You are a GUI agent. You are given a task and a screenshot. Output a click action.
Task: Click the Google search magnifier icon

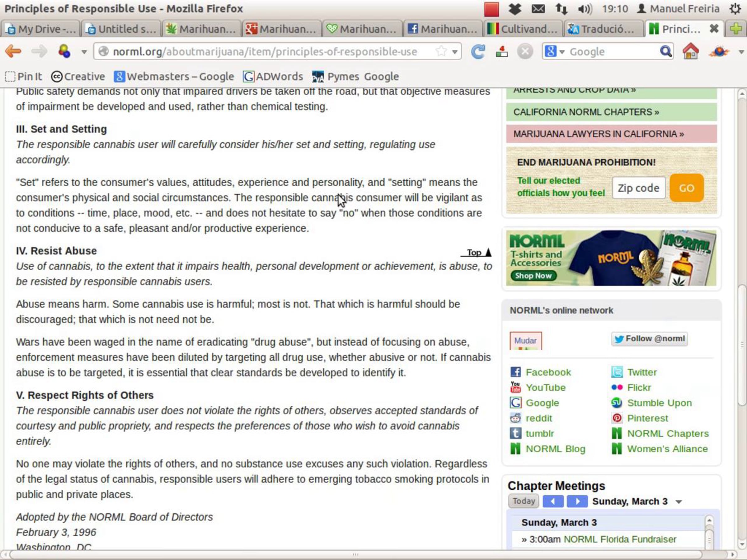pyautogui.click(x=665, y=52)
